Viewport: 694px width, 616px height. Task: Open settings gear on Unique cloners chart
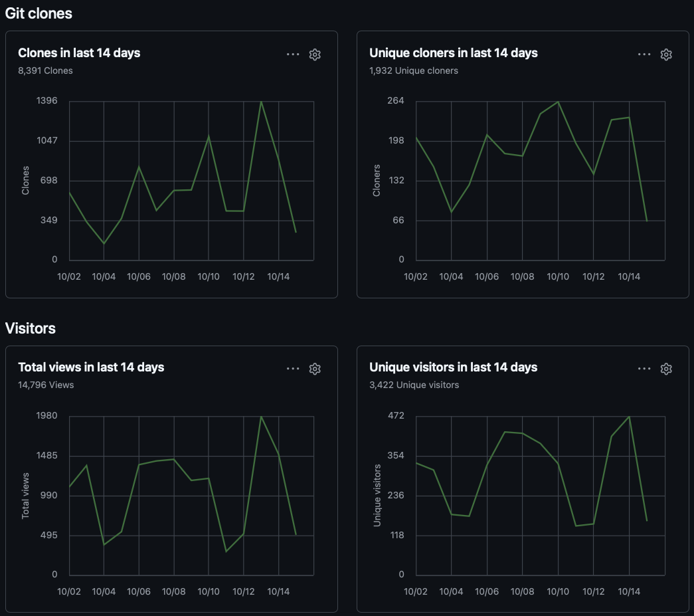tap(666, 54)
